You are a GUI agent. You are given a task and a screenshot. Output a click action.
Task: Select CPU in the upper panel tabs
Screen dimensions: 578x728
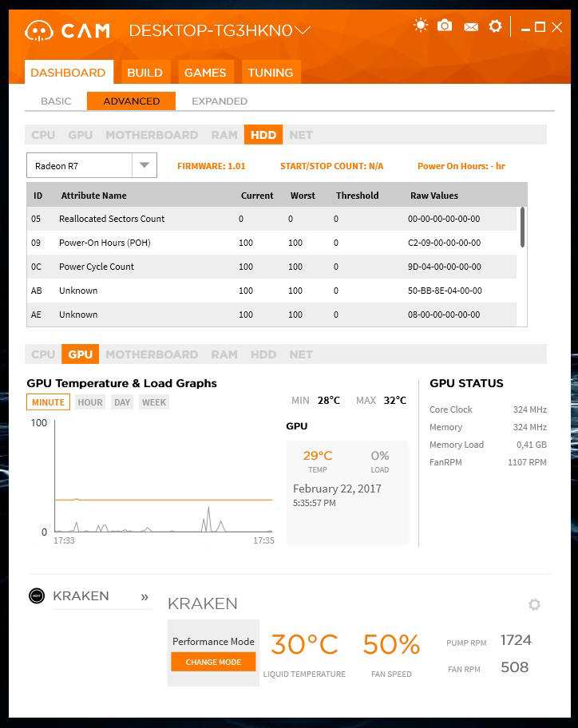tap(43, 135)
